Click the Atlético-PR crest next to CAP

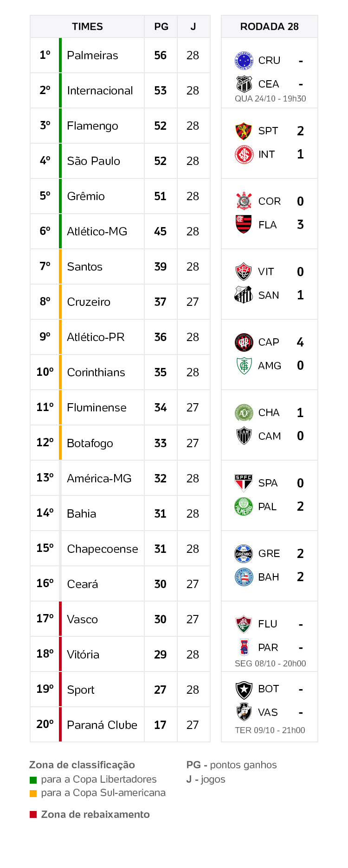pyautogui.click(x=244, y=342)
